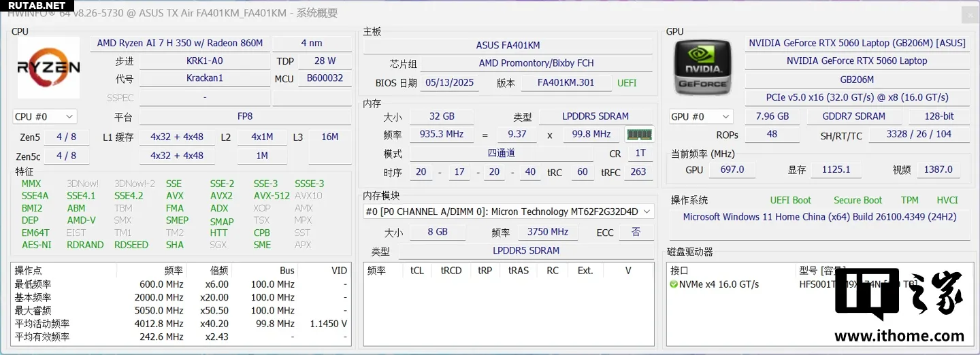Click the RDSEED feature flag
Image resolution: width=980 pixels, height=355 pixels.
point(131,245)
